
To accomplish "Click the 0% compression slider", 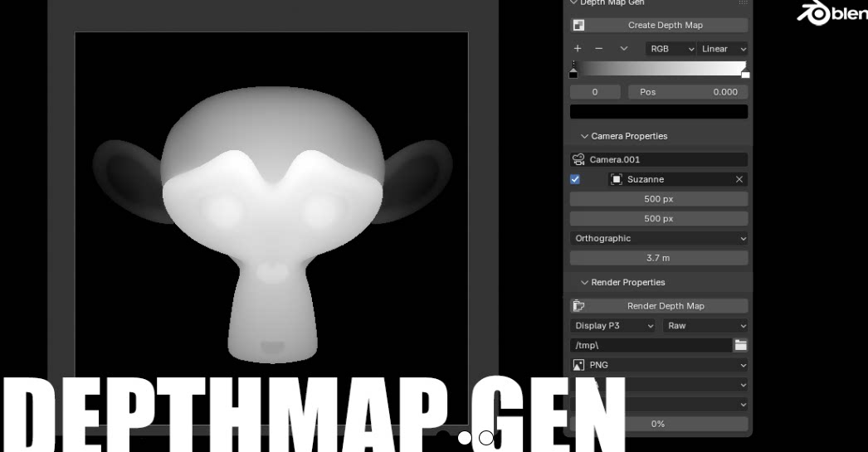I will point(659,424).
